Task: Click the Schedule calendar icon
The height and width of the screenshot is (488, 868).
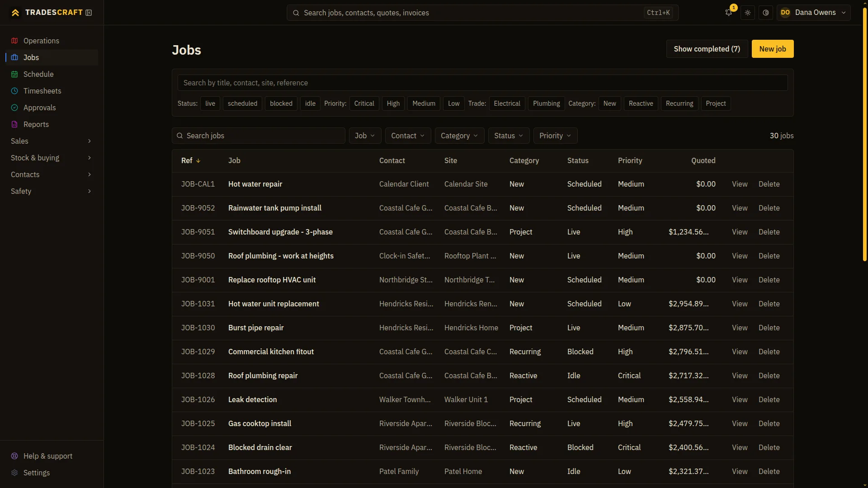Action: click(14, 74)
